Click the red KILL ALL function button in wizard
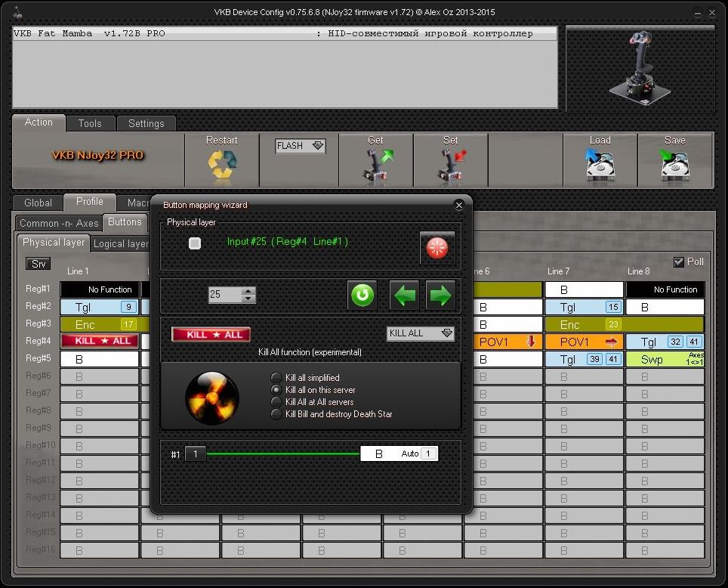 click(x=211, y=334)
